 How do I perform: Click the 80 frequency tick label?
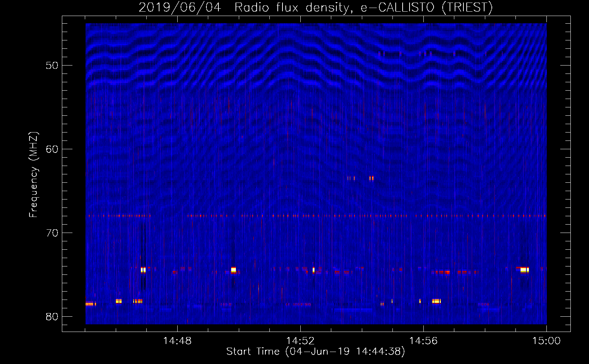[52, 317]
